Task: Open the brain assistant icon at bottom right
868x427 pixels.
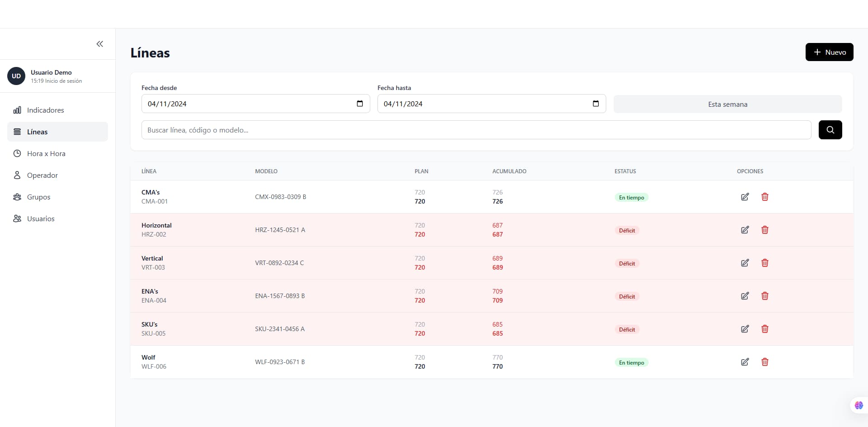Action: (859, 405)
